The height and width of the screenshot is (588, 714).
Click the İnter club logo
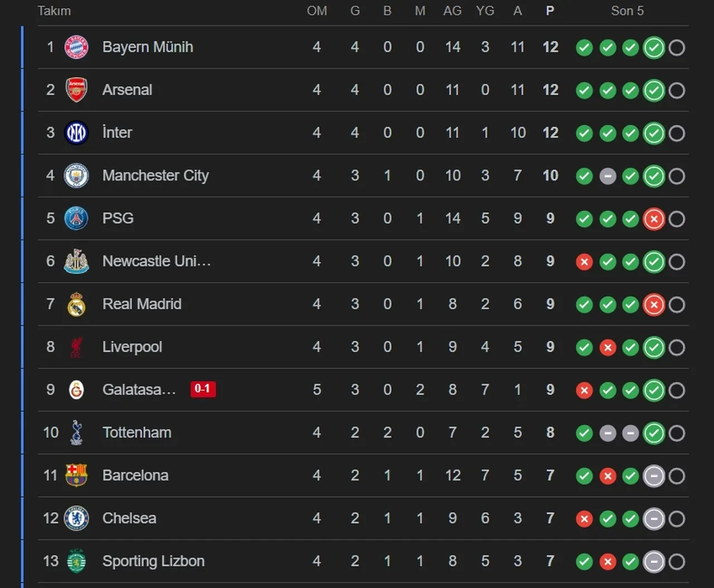click(76, 133)
